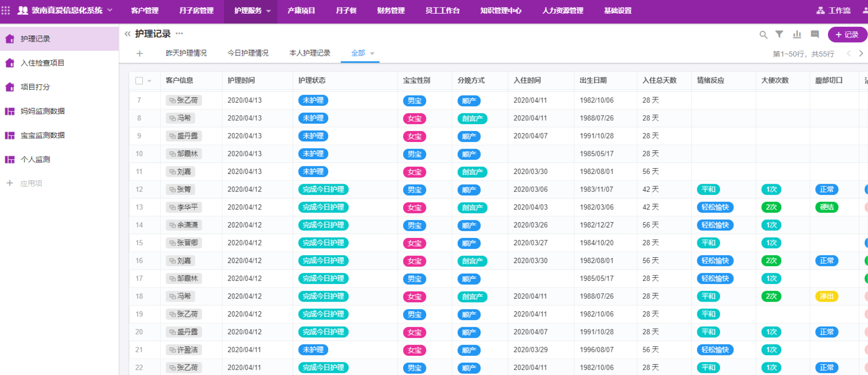Screen dimensions: 868x375
Task: Open the 财务管理 menu
Action: pos(391,10)
